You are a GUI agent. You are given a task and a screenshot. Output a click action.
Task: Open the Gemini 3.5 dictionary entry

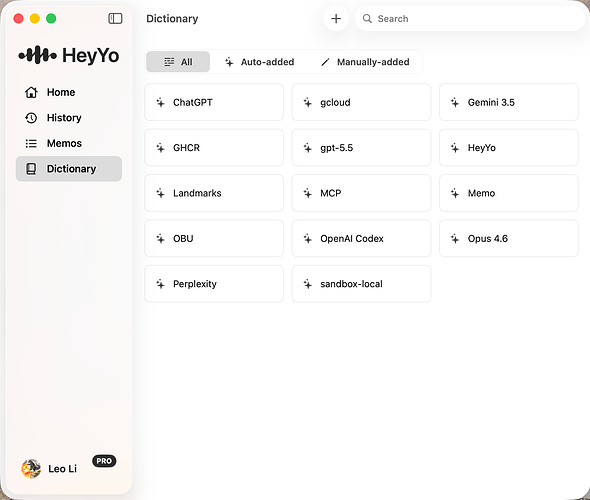[x=509, y=102]
